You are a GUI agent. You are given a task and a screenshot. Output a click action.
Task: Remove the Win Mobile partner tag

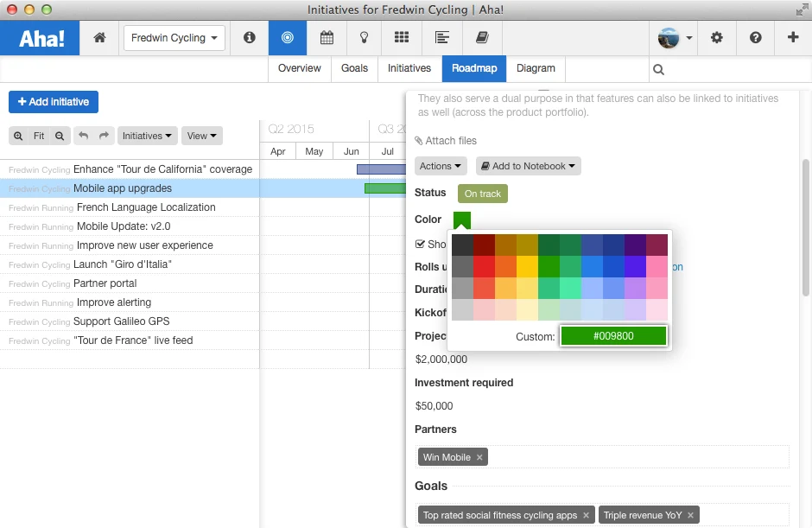(479, 457)
